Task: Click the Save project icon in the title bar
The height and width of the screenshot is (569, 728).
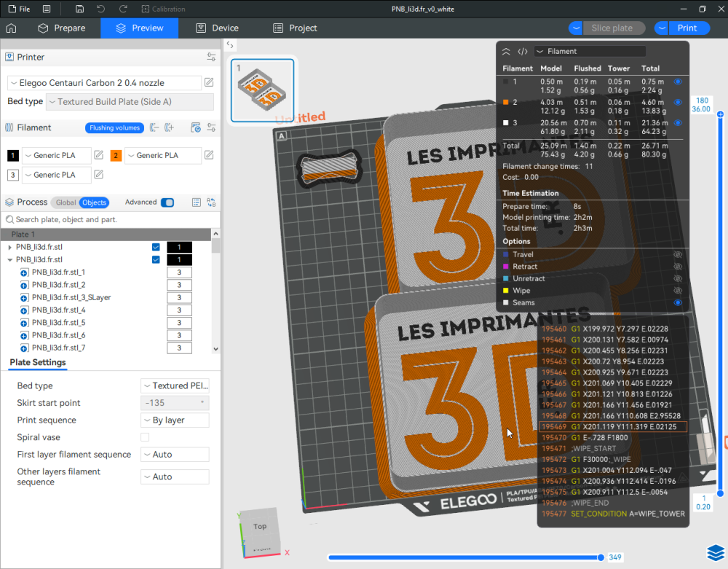Action: pos(80,9)
